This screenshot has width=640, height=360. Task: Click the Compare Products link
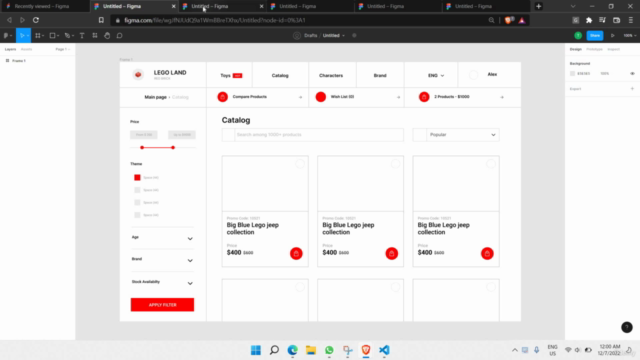[249, 97]
